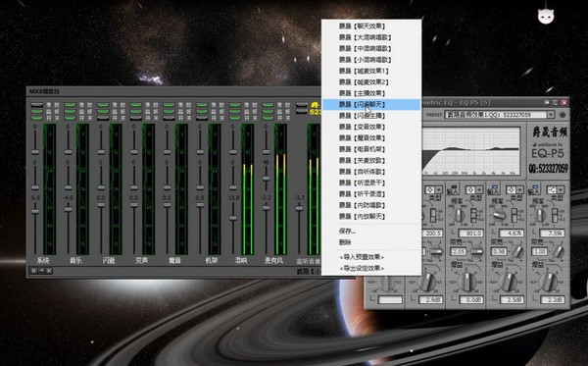The height and width of the screenshot is (366, 588).
Task: Click the 麦克风 middle fader showing 48
Action: click(267, 179)
